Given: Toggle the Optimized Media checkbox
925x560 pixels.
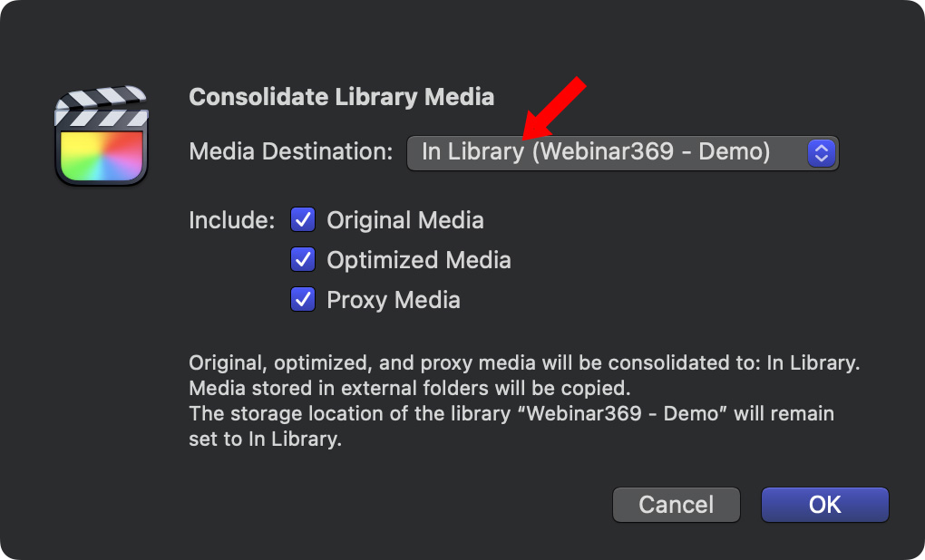Looking at the screenshot, I should coord(303,260).
